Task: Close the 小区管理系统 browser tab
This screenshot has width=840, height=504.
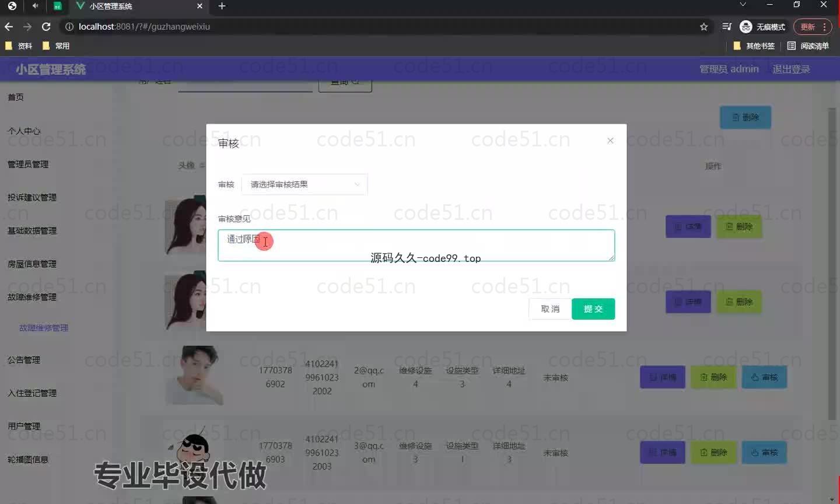Action: (x=199, y=6)
